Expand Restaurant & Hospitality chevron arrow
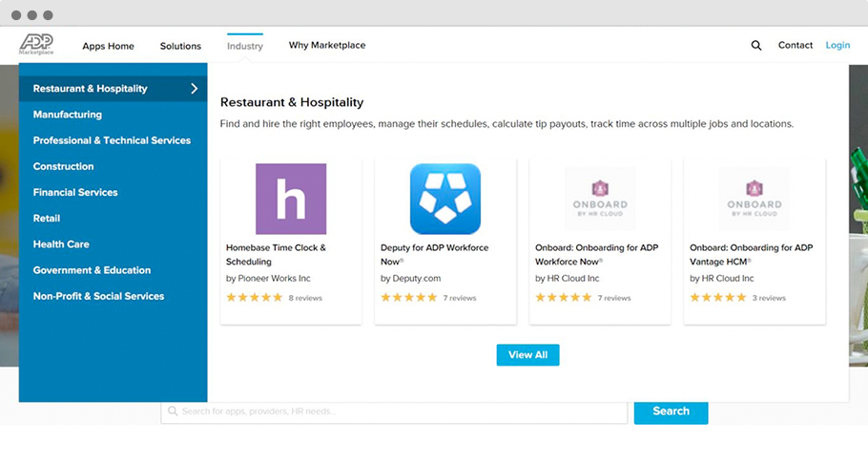The width and height of the screenshot is (868, 465). click(x=194, y=89)
